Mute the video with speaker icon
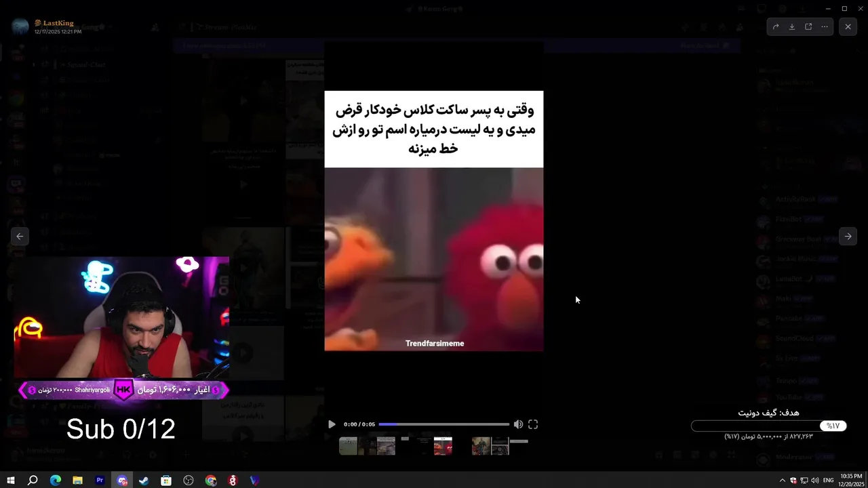Screen dimensions: 868x488 (518, 424)
